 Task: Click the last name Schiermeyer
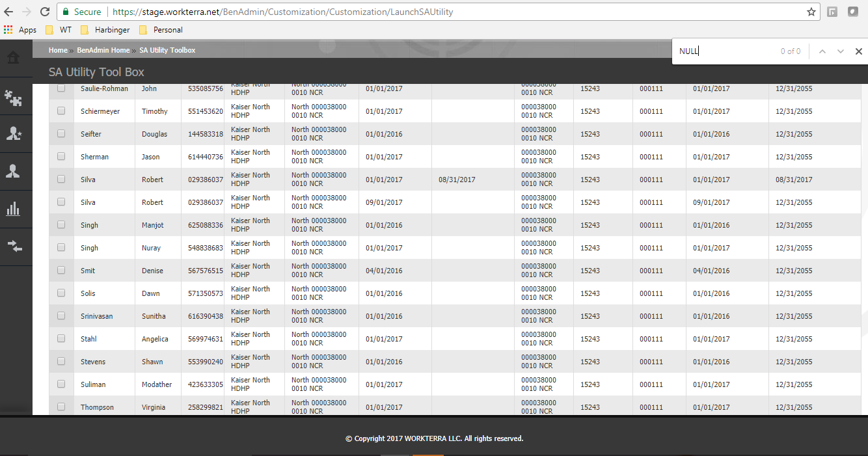(x=100, y=111)
